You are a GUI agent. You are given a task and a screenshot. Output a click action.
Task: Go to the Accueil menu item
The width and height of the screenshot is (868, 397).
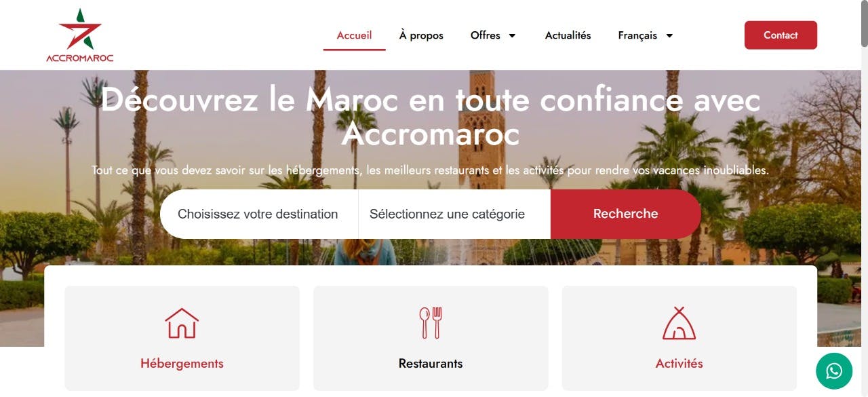[354, 35]
